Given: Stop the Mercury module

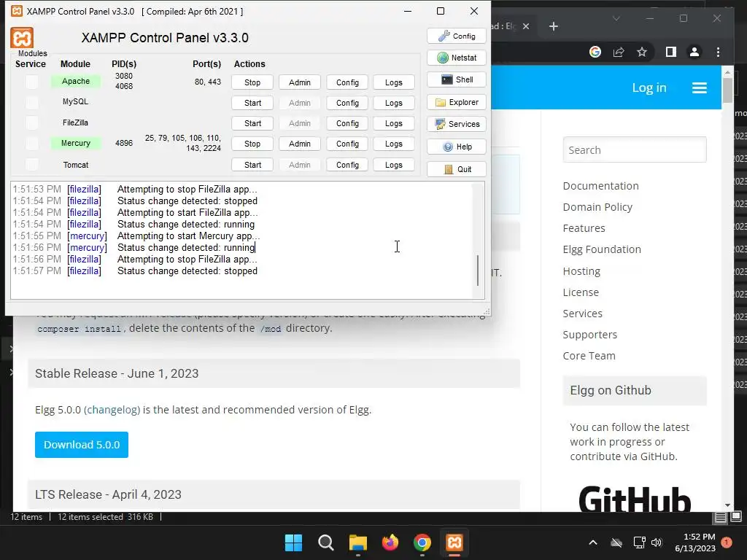Looking at the screenshot, I should [x=252, y=144].
